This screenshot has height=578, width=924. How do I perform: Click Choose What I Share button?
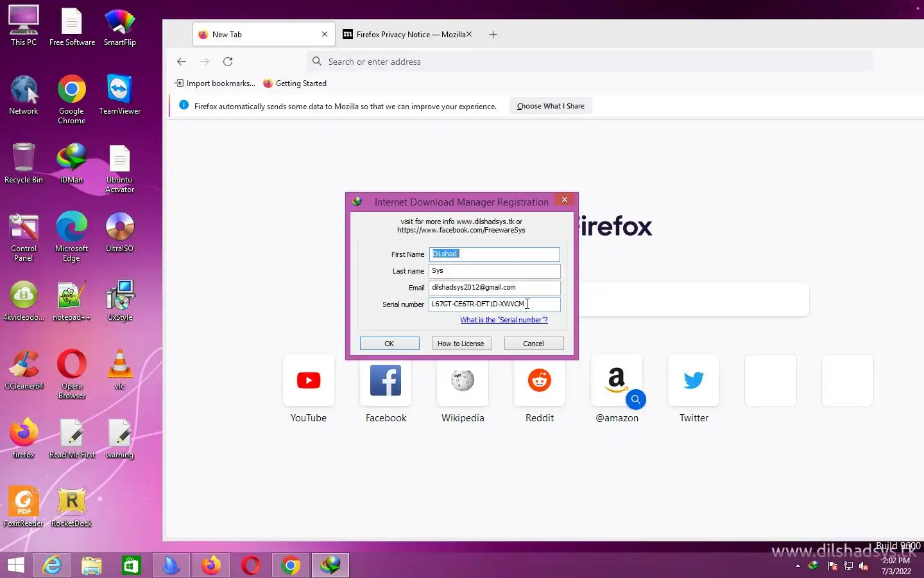click(x=551, y=106)
